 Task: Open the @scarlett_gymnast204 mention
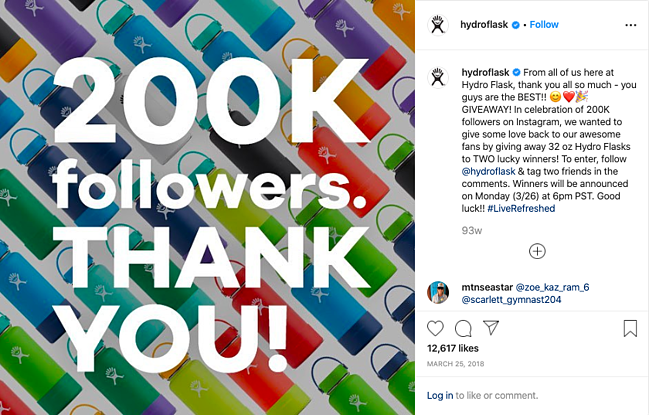coord(511,299)
